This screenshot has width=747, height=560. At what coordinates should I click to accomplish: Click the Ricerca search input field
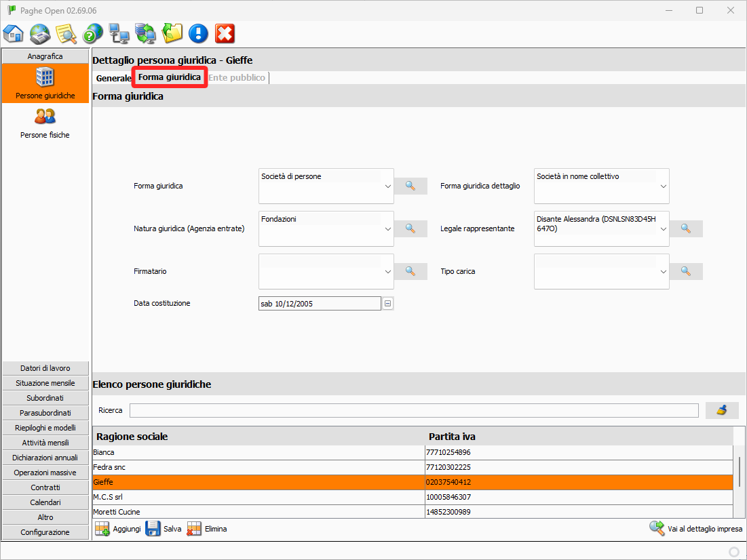413,410
